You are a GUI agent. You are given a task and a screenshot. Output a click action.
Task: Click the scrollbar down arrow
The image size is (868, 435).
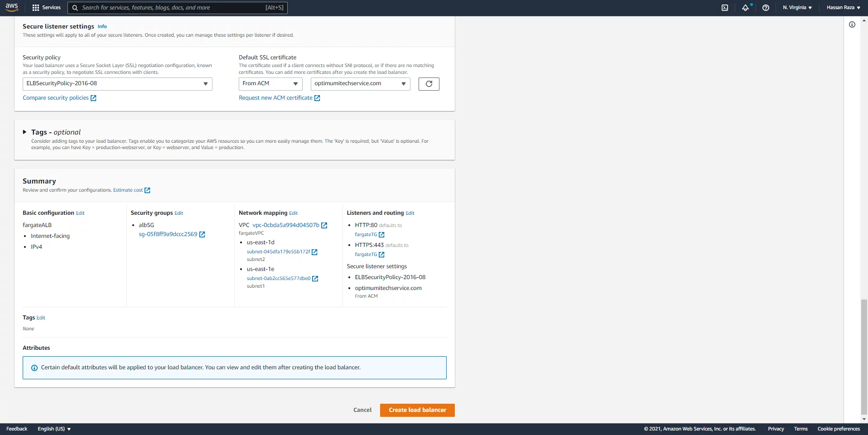864,419
